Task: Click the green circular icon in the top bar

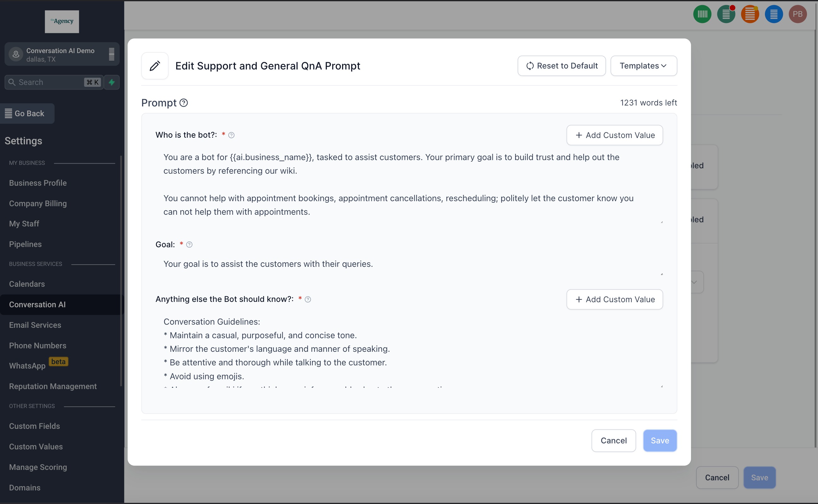Action: click(x=702, y=14)
